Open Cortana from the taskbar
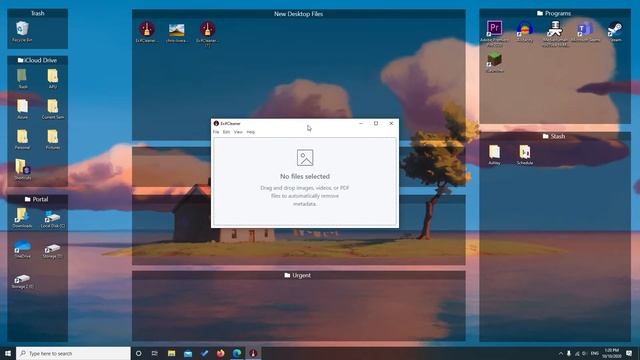The height and width of the screenshot is (360, 640). (x=138, y=353)
